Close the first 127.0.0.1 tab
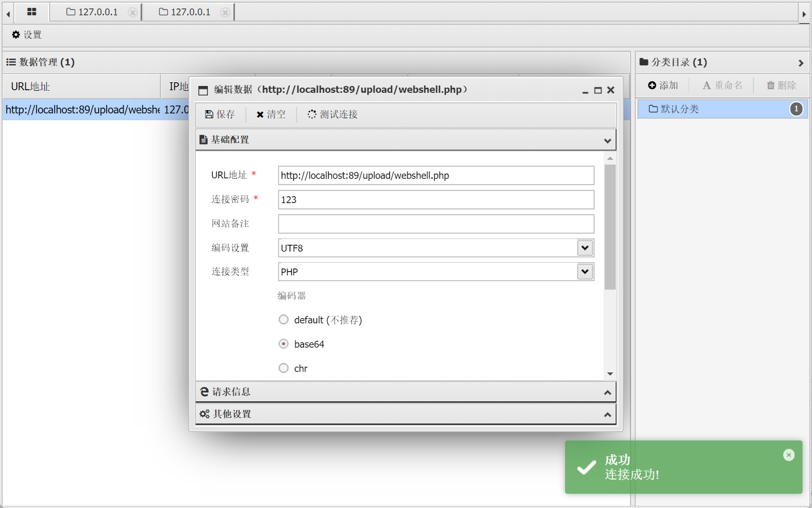 coord(133,12)
